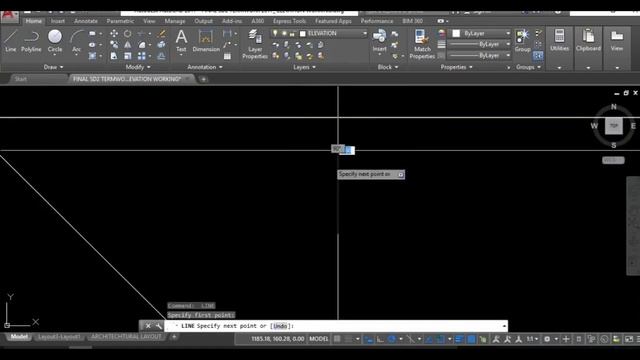Click the Array tool icon
The height and width of the screenshot is (360, 640).
(142, 56)
